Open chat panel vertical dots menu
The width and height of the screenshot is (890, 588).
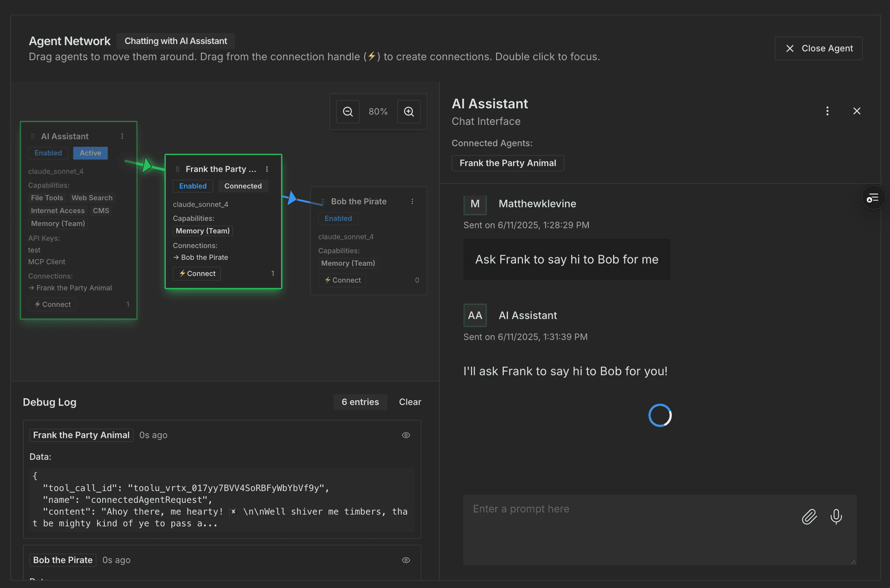(x=827, y=111)
